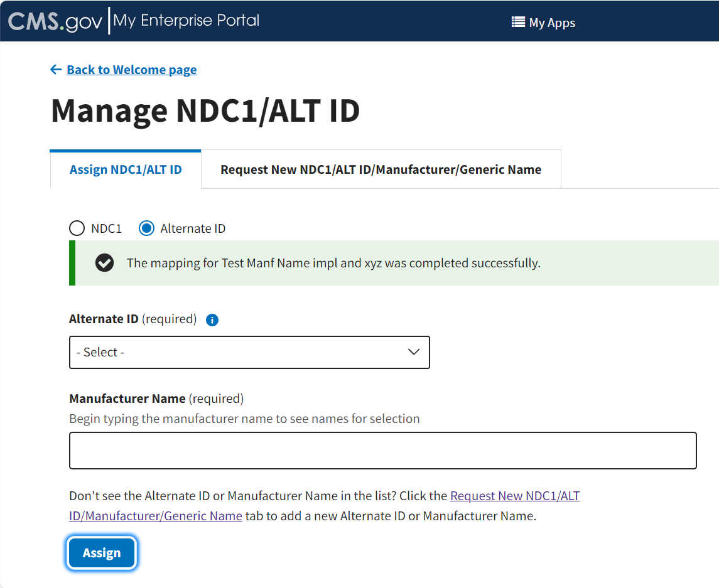Click the CMS.gov logo
Screen dimensions: 719x588
(x=55, y=21)
